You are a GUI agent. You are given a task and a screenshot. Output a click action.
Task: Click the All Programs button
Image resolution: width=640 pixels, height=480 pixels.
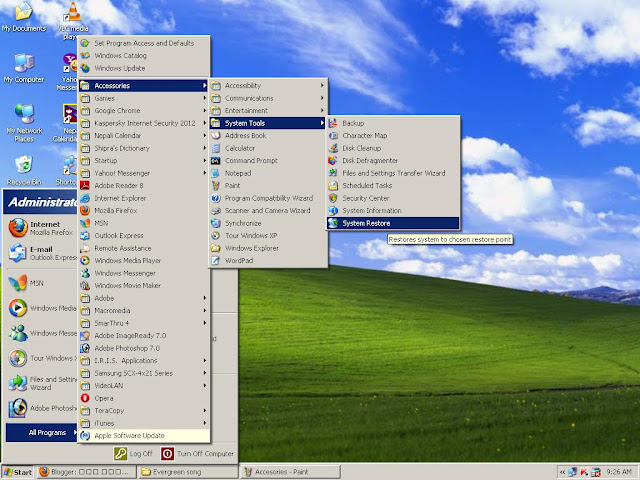click(x=42, y=433)
